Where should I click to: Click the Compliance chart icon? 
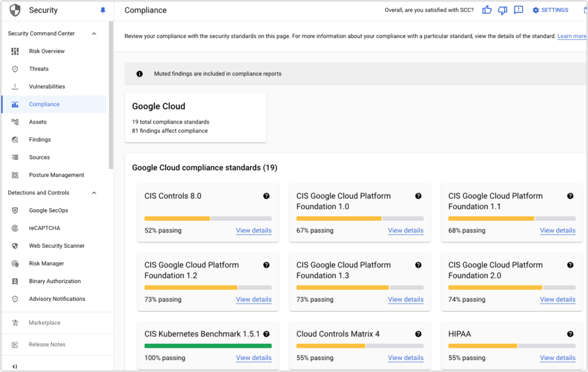[x=15, y=104]
